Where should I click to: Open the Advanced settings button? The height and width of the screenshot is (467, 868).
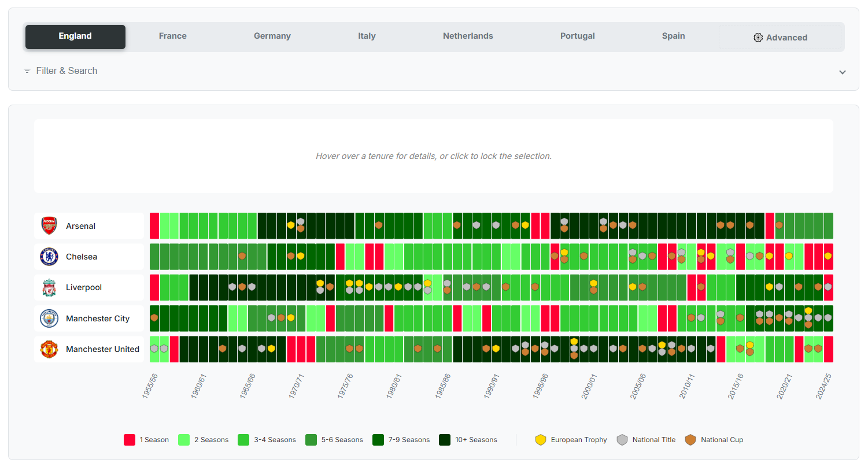780,38
